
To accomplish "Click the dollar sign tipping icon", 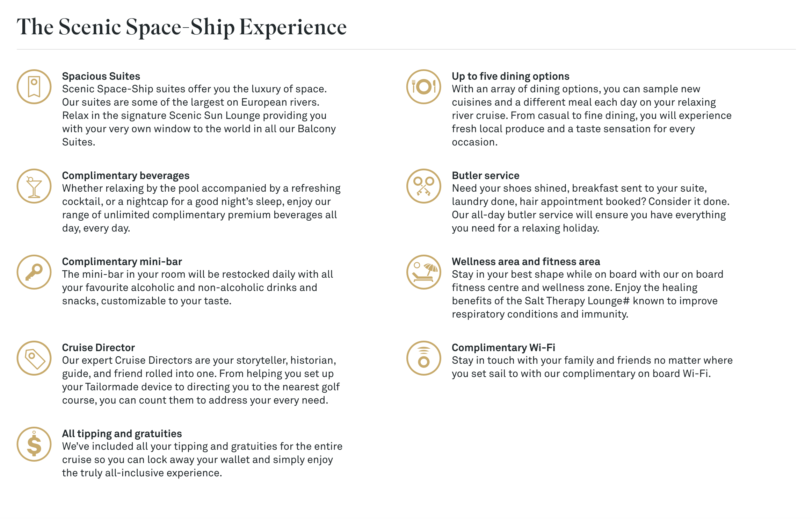I will 34,444.
